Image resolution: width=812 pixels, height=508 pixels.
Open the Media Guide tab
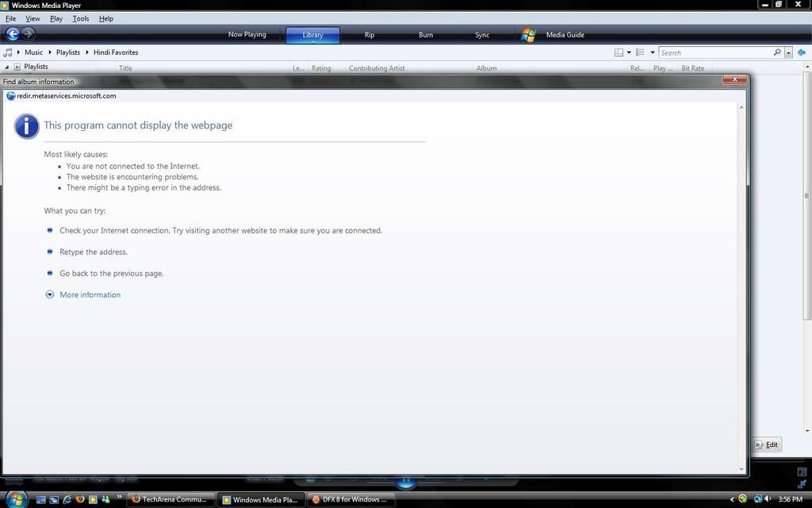point(565,35)
